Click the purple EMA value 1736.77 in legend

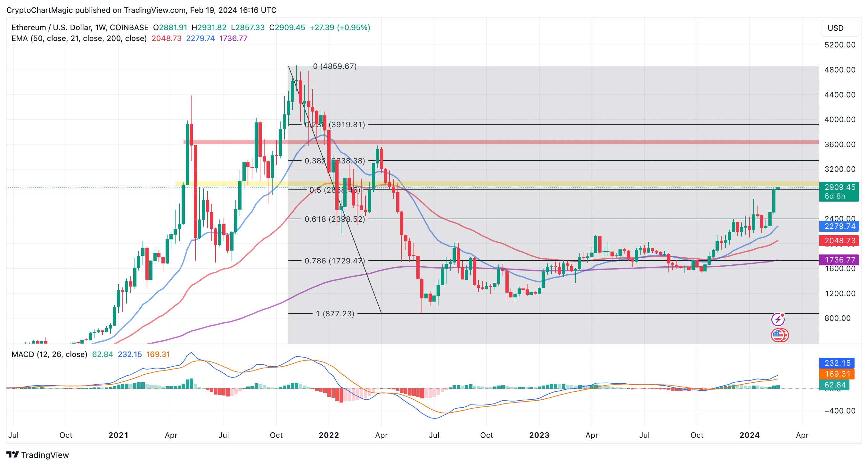pos(233,38)
